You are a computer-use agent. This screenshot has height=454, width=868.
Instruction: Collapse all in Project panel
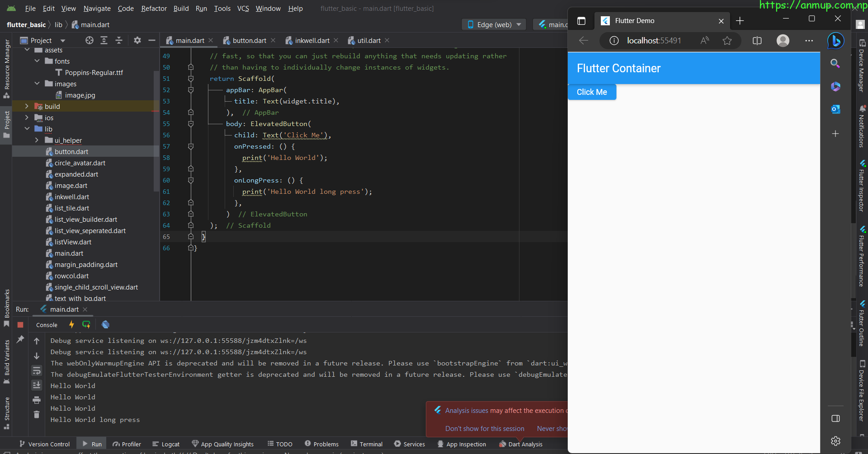pyautogui.click(x=119, y=41)
